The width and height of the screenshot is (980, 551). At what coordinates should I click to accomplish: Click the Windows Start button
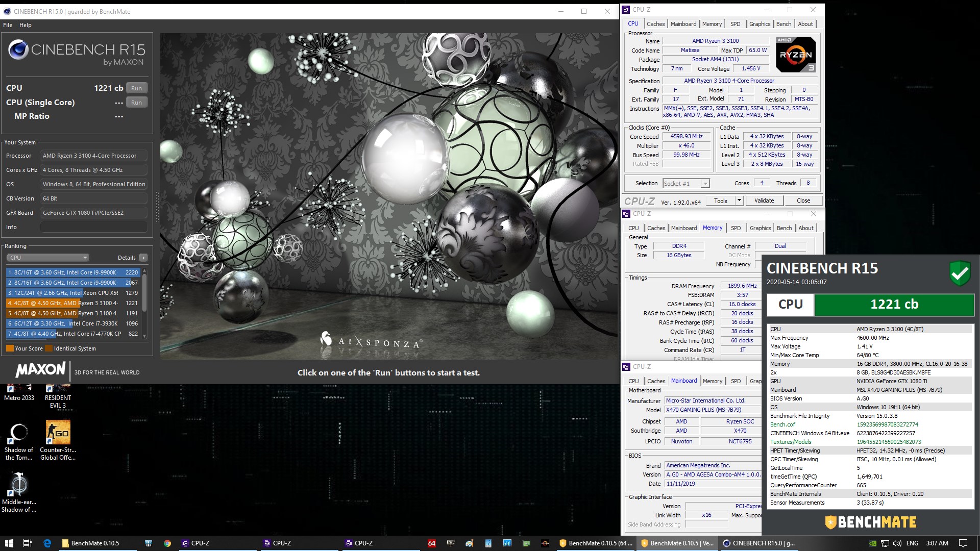[x=9, y=543]
